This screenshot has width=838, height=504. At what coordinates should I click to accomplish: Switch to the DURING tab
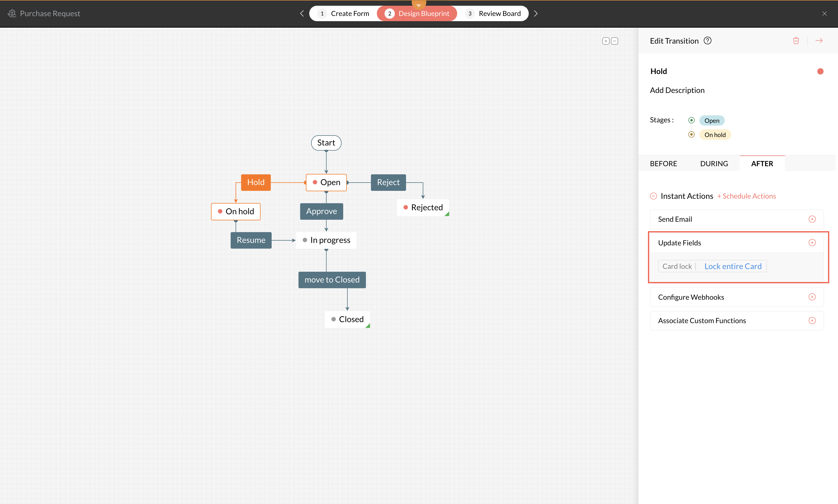click(714, 164)
